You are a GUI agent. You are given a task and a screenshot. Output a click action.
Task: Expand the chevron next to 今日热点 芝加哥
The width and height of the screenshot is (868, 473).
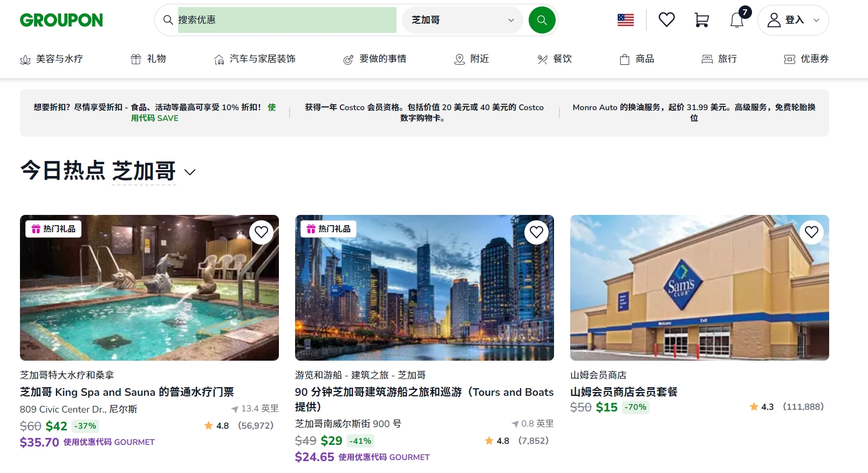click(189, 172)
